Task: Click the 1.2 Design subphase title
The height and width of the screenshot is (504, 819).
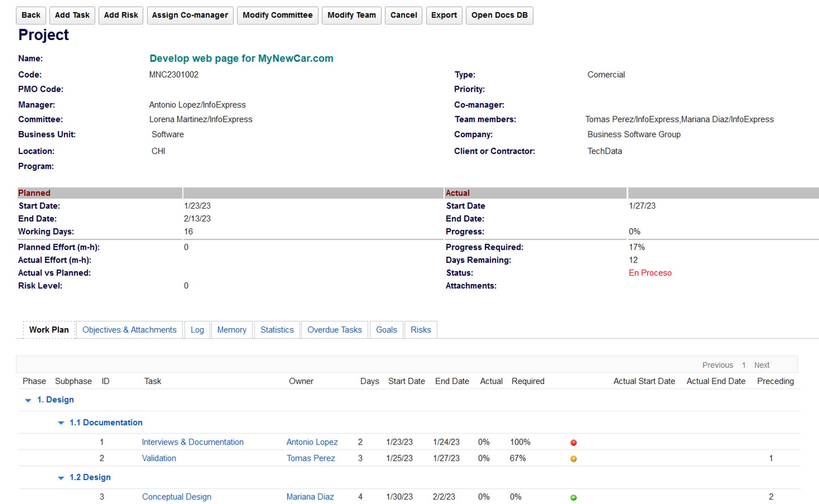Action: pyautogui.click(x=90, y=477)
